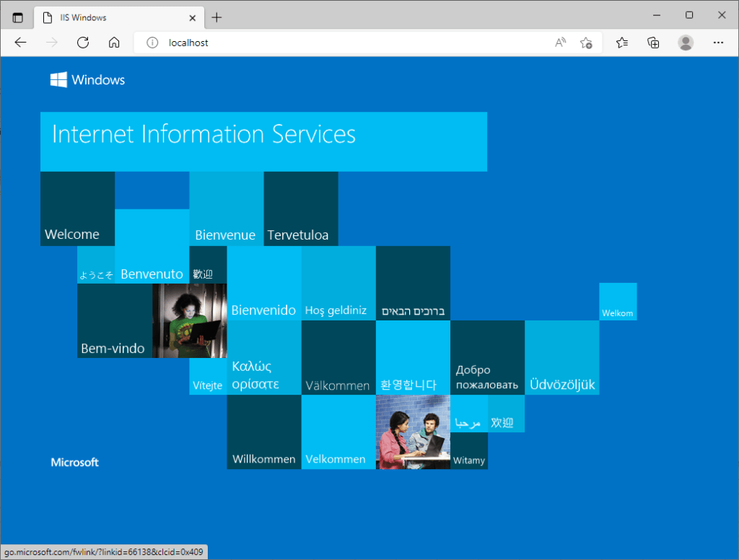Click the browser Back arrow button
The image size is (739, 560).
(x=20, y=43)
